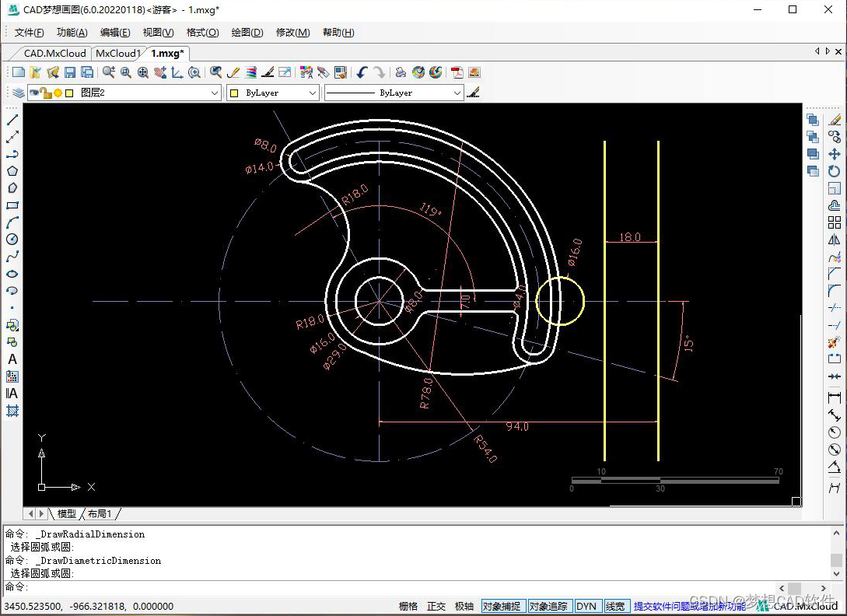This screenshot has height=616, width=847.
Task: Toggle 线宽 lineweight display
Action: point(615,606)
